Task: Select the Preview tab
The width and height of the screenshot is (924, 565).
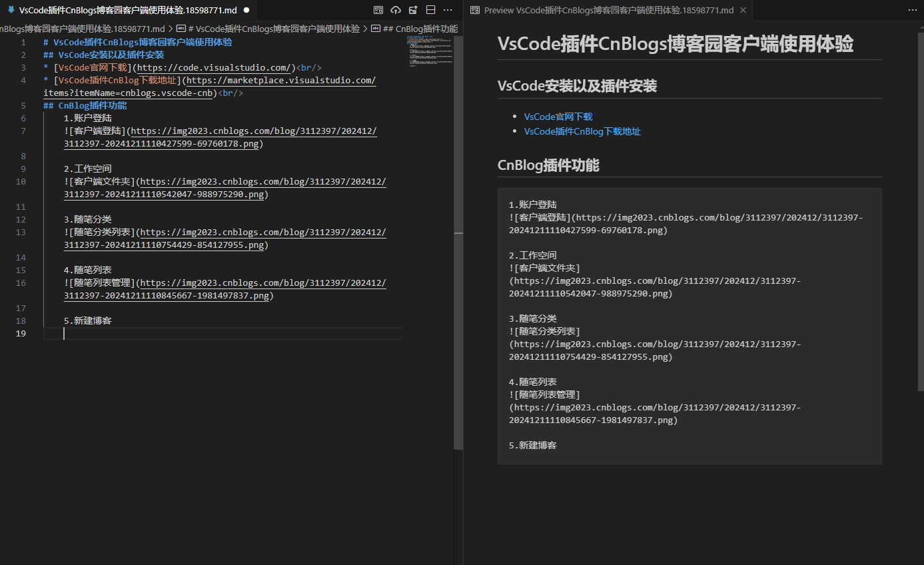Action: (x=608, y=10)
